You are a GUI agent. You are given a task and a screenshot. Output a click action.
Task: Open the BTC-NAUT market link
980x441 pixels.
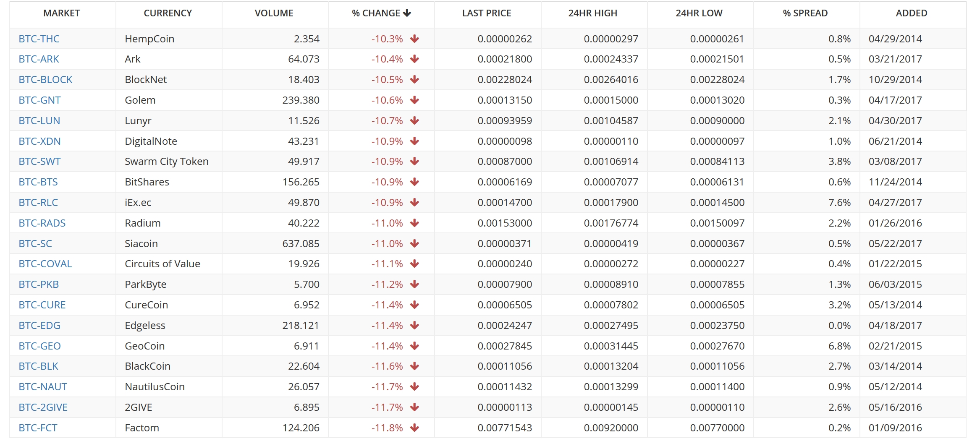coord(43,386)
